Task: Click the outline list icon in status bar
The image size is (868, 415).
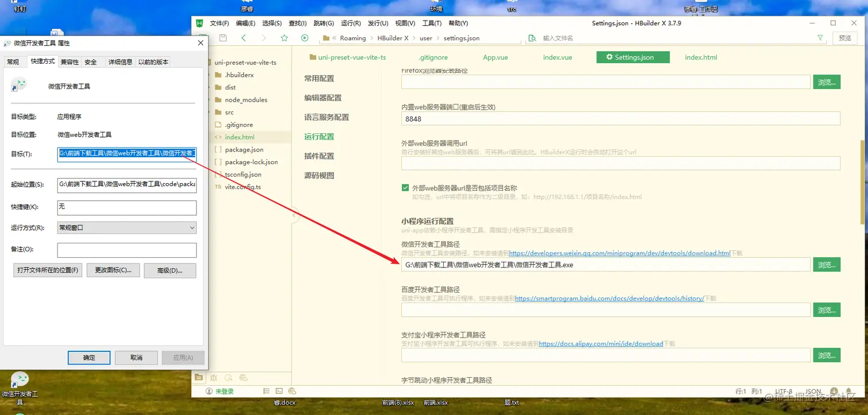Action: [266, 391]
